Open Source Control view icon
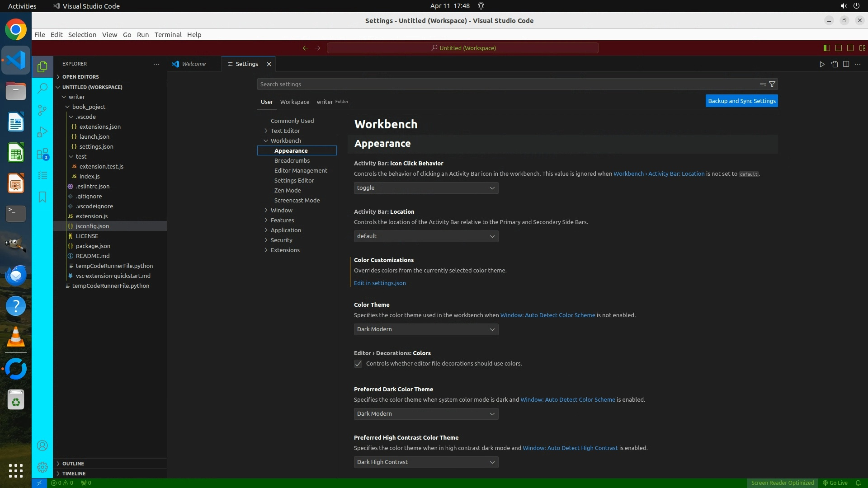868x488 pixels. click(x=42, y=110)
